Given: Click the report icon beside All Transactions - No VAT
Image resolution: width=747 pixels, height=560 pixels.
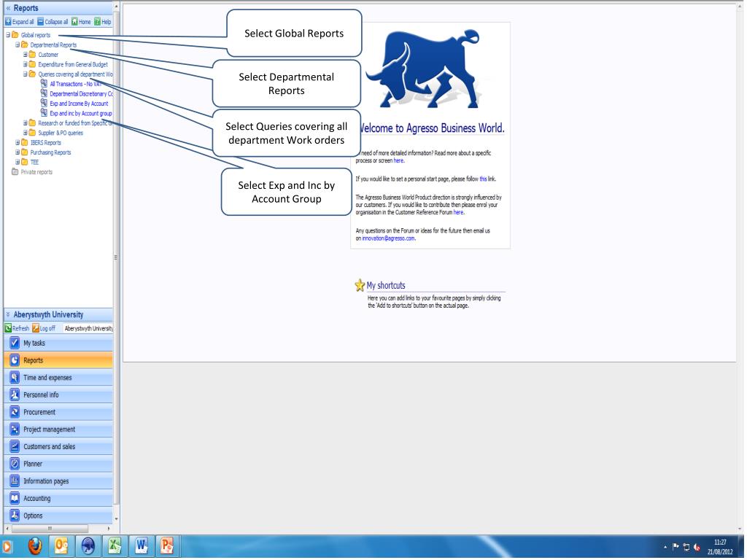Looking at the screenshot, I should [x=44, y=84].
